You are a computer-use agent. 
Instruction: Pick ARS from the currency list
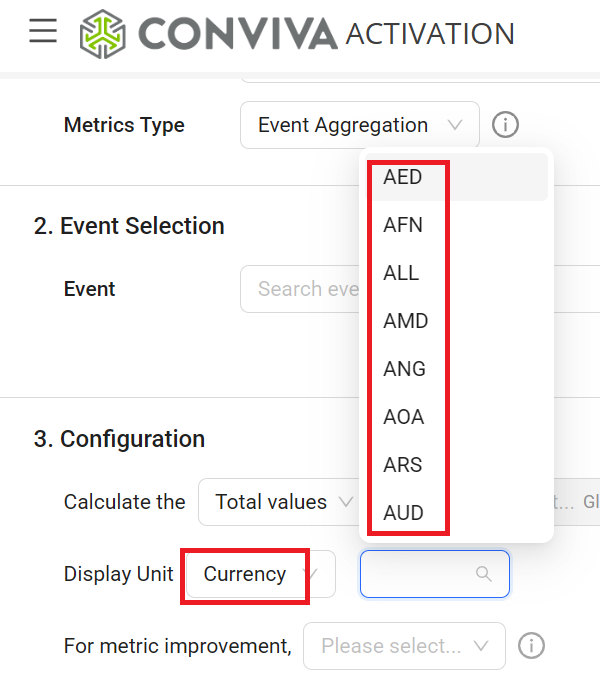click(x=403, y=465)
